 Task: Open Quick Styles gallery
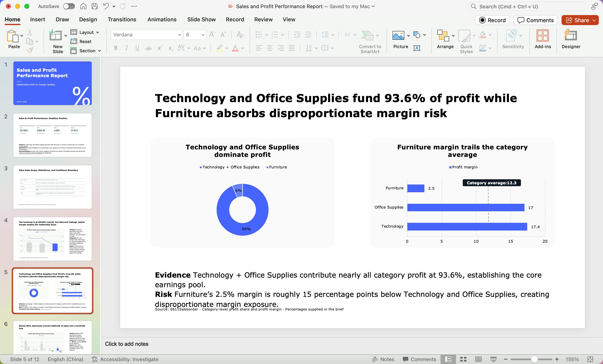(x=466, y=42)
